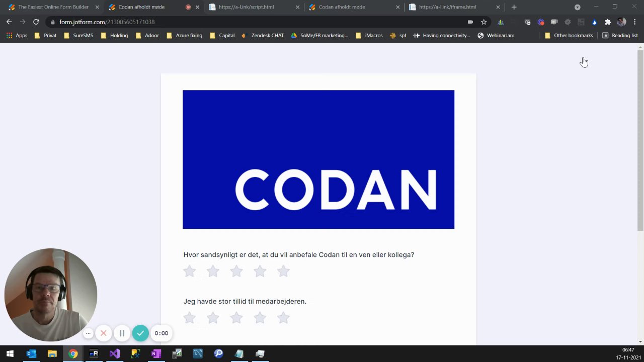
Task: View site lock security information
Action: (x=52, y=22)
